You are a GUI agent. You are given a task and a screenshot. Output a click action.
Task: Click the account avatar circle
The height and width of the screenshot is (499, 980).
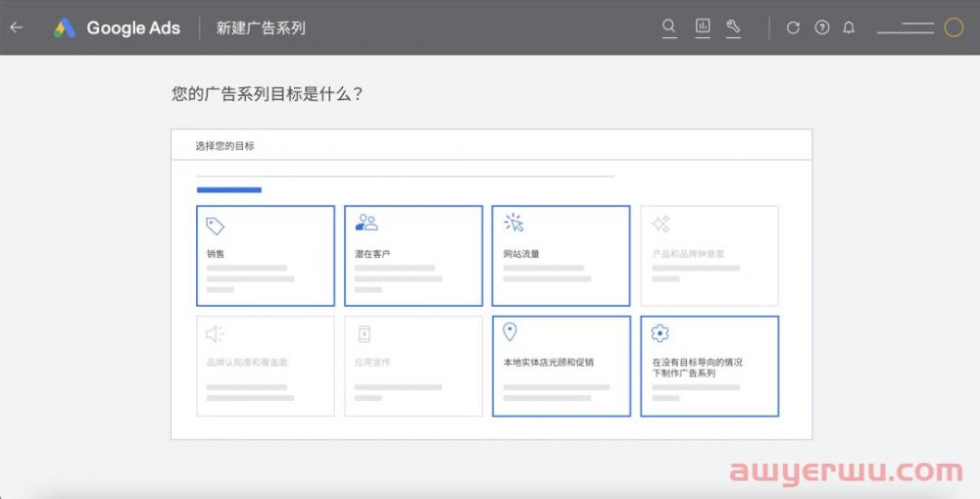tap(954, 27)
